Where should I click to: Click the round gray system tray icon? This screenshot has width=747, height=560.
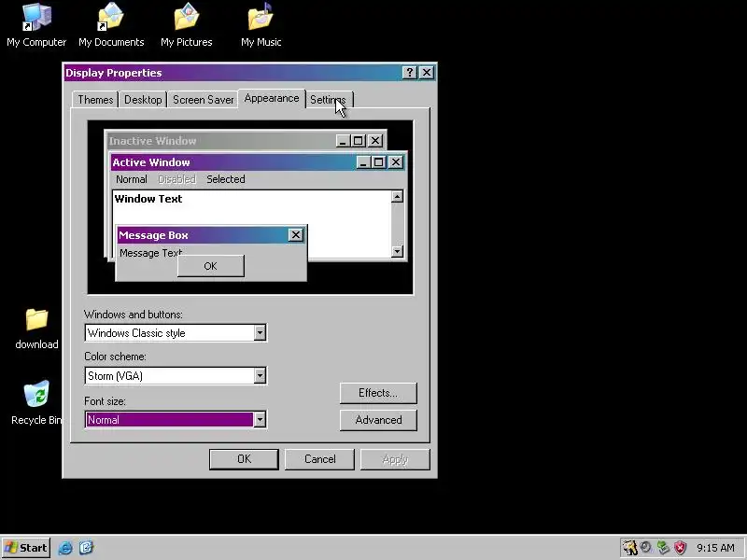[645, 547]
